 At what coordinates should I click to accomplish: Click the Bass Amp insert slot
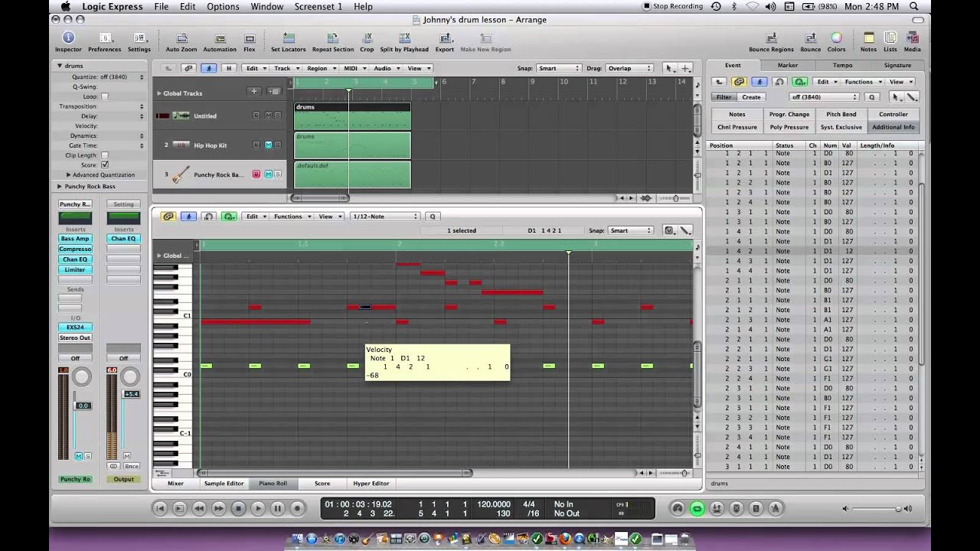(75, 239)
